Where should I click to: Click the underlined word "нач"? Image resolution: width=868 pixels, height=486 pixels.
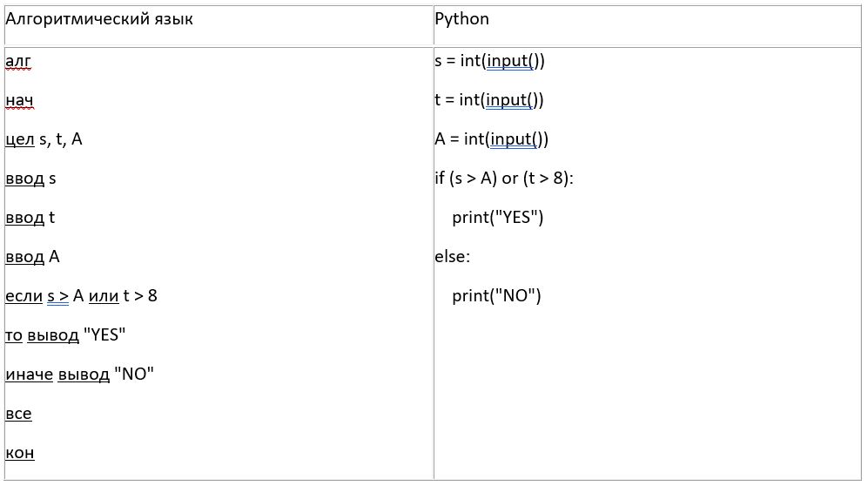tap(19, 100)
